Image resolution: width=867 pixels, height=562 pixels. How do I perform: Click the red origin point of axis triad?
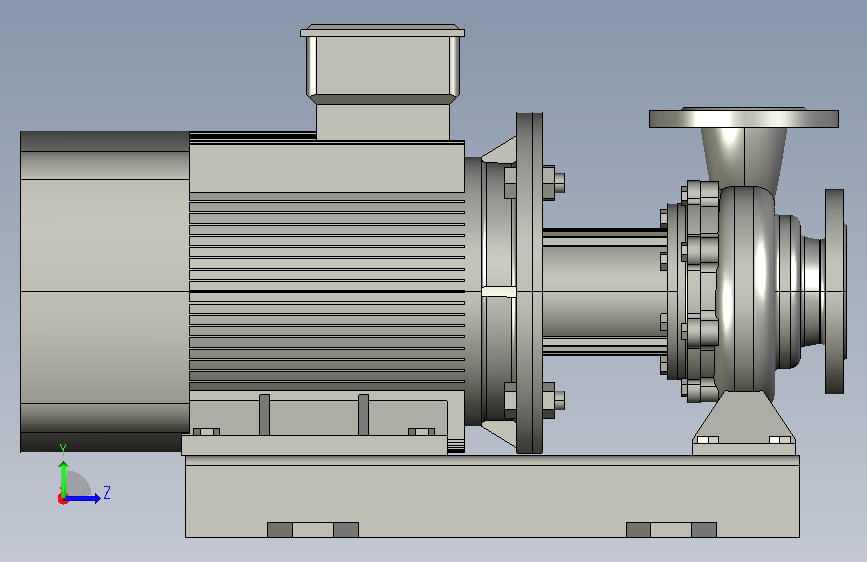click(62, 499)
